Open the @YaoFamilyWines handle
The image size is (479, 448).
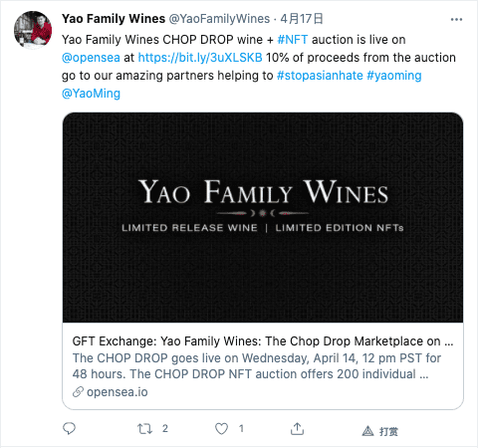[x=219, y=19]
